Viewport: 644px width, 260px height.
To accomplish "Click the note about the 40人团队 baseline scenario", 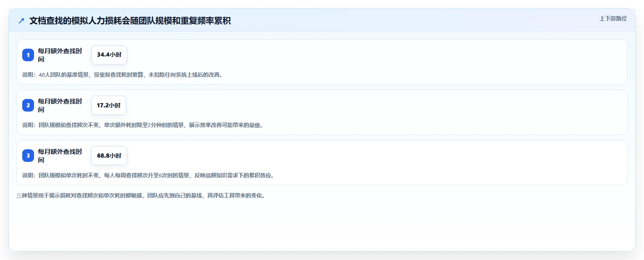I will coord(122,75).
